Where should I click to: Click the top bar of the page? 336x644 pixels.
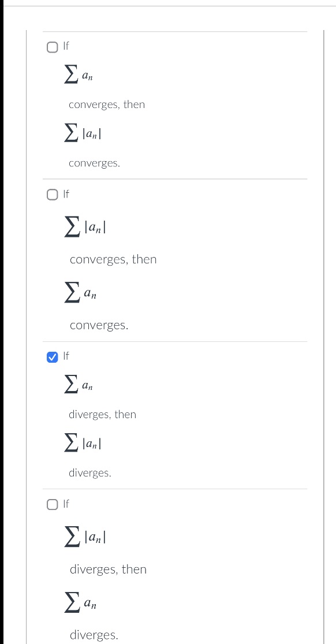click(x=168, y=4)
